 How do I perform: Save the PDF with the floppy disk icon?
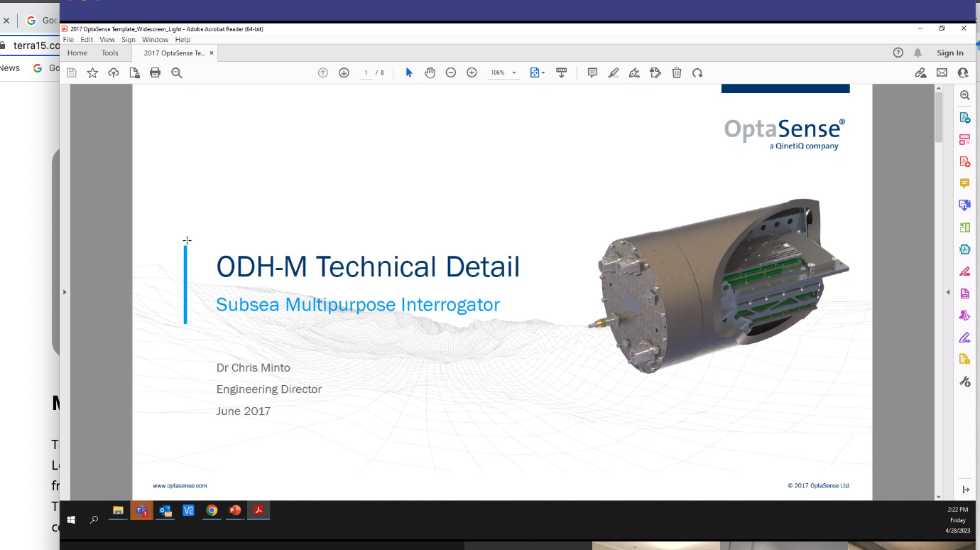[72, 72]
